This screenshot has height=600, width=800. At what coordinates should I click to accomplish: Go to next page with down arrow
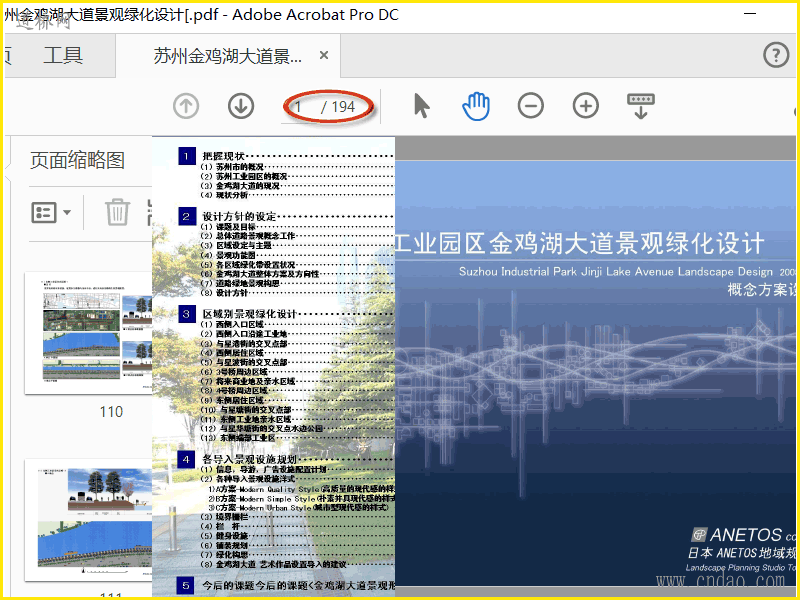coord(241,107)
